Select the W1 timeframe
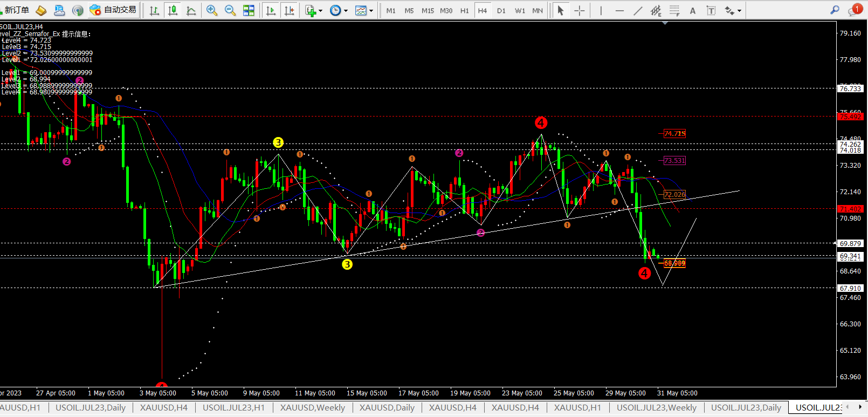Viewport: 868px width, 417px height. coord(520,10)
